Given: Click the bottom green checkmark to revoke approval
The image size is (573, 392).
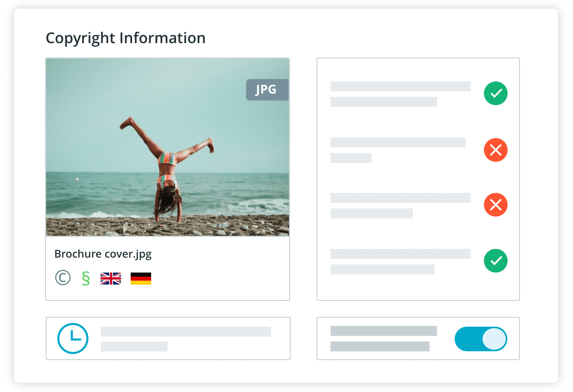Looking at the screenshot, I should 495,260.
